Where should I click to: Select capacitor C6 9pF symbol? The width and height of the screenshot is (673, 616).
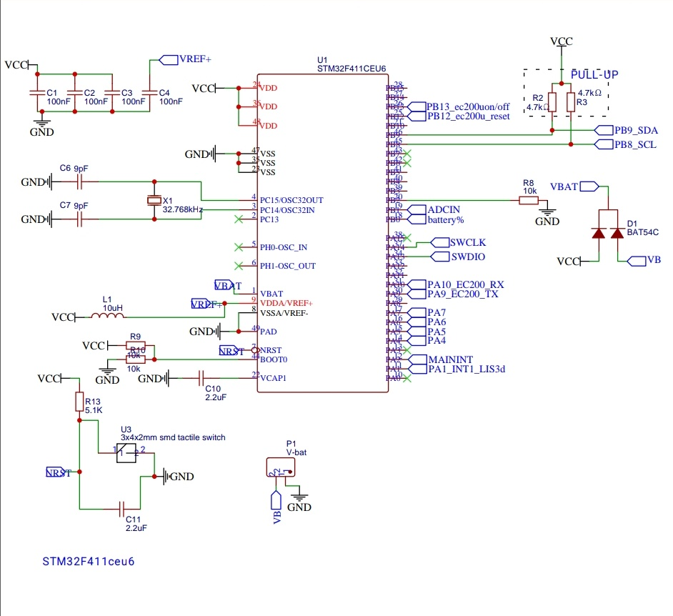(x=79, y=182)
